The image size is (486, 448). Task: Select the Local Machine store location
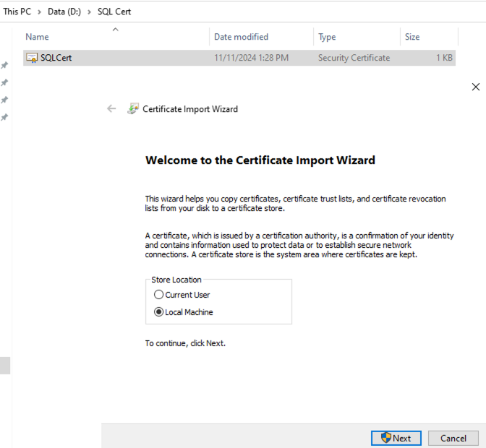coord(159,312)
